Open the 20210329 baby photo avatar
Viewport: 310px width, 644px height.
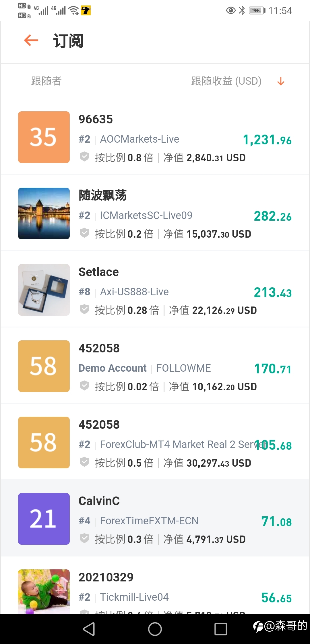click(x=44, y=592)
